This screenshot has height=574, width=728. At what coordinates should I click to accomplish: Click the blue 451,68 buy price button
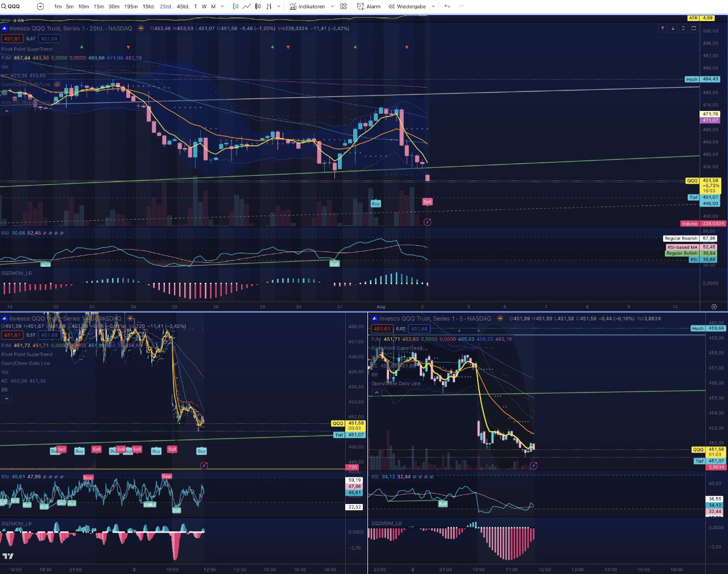[x=49, y=39]
